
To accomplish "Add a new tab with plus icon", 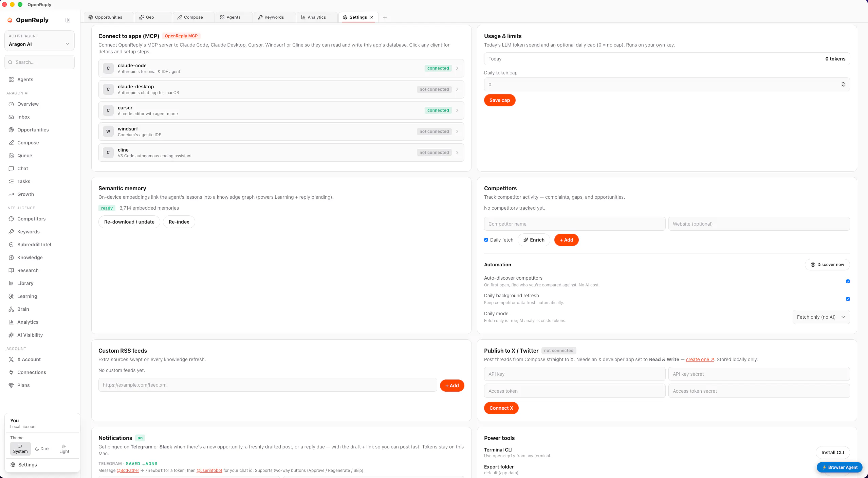I will (x=385, y=18).
